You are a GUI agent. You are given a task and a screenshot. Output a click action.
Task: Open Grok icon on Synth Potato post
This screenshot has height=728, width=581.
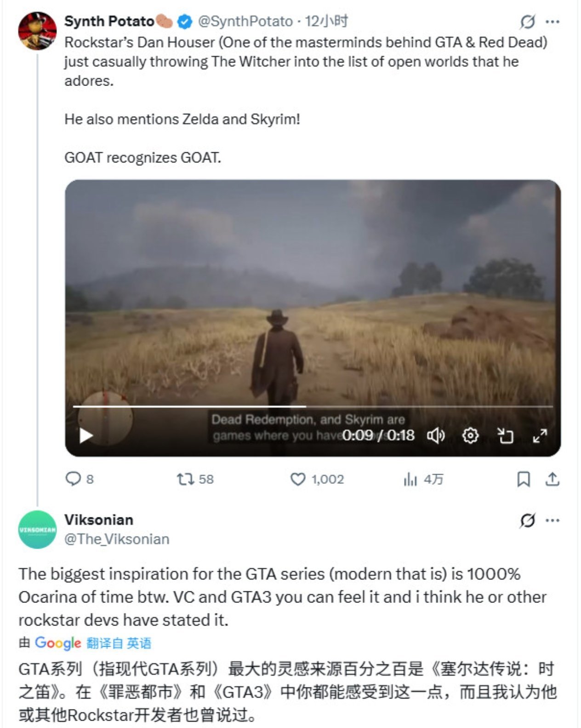527,22
